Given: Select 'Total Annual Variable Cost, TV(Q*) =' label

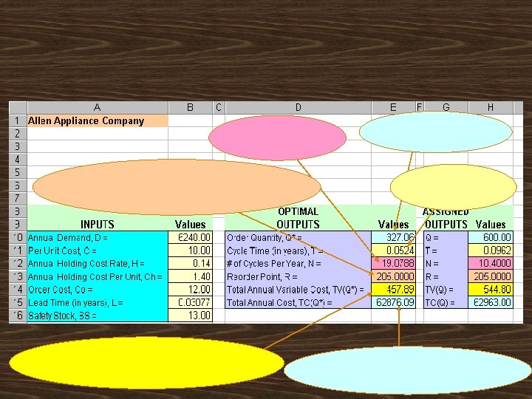Looking at the screenshot, I should (298, 290).
